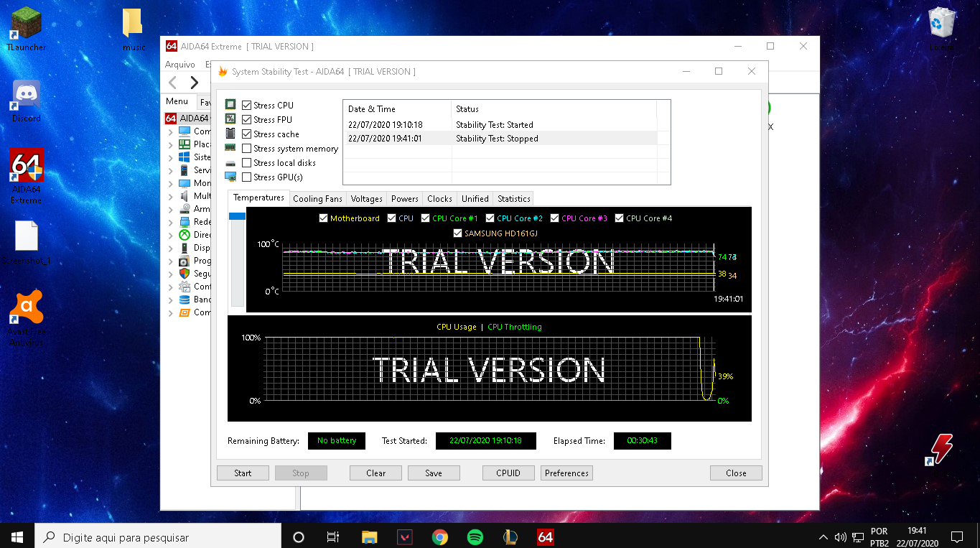Click the RAM stick icon beside Stress system memory
980x548 pixels.
coord(230,148)
